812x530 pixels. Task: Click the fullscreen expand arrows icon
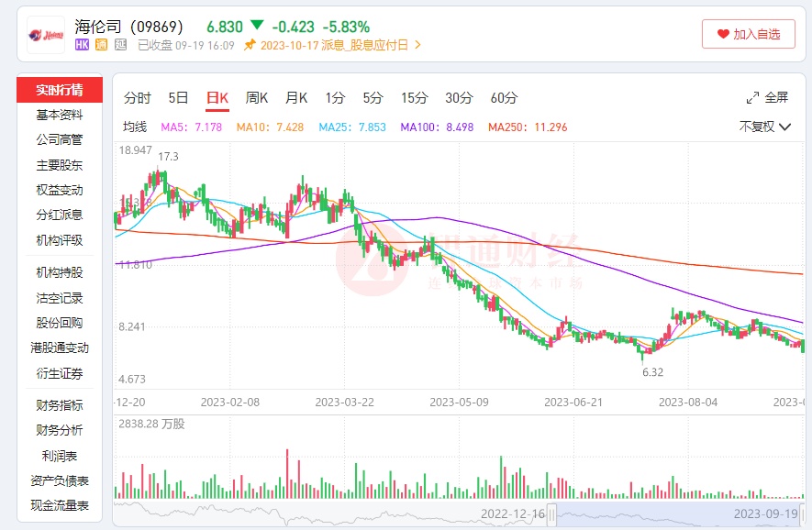752,97
